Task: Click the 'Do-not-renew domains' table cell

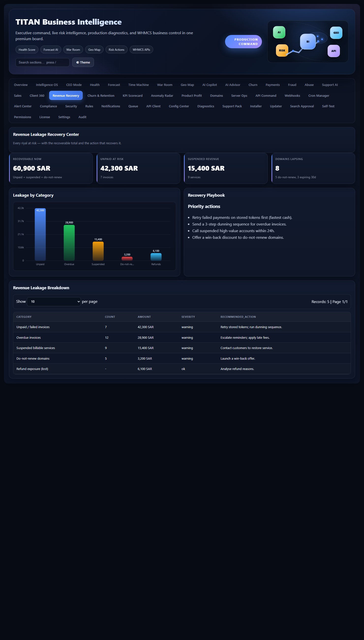Action: (x=33, y=359)
